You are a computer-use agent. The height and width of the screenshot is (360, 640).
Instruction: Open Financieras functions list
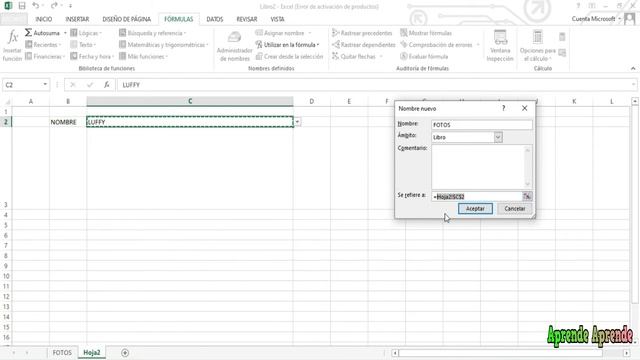45,56
